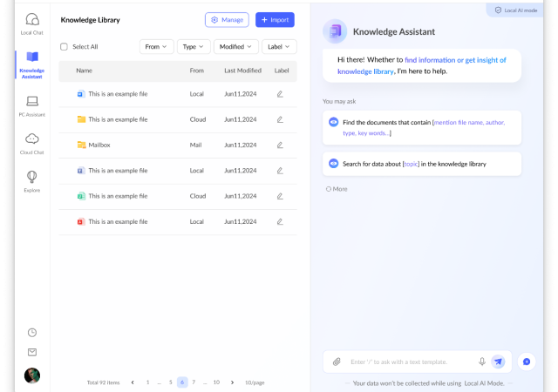Switch to the Knowledge Assistant tab
558x392 pixels.
pos(32,64)
